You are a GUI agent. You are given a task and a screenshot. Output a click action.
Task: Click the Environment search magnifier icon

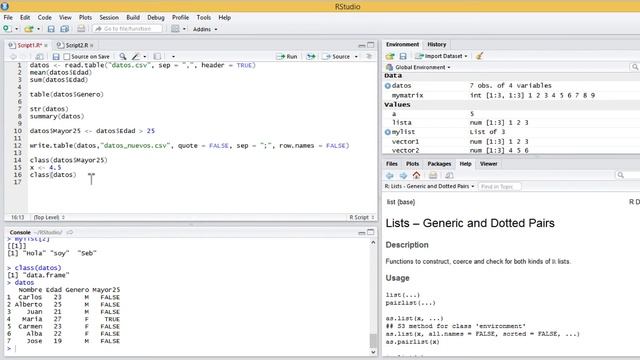point(635,67)
